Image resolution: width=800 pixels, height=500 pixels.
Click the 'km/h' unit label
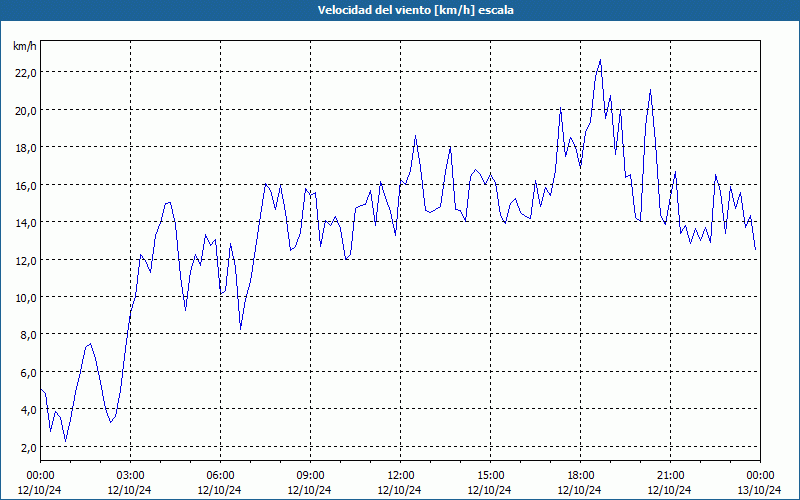click(x=24, y=46)
